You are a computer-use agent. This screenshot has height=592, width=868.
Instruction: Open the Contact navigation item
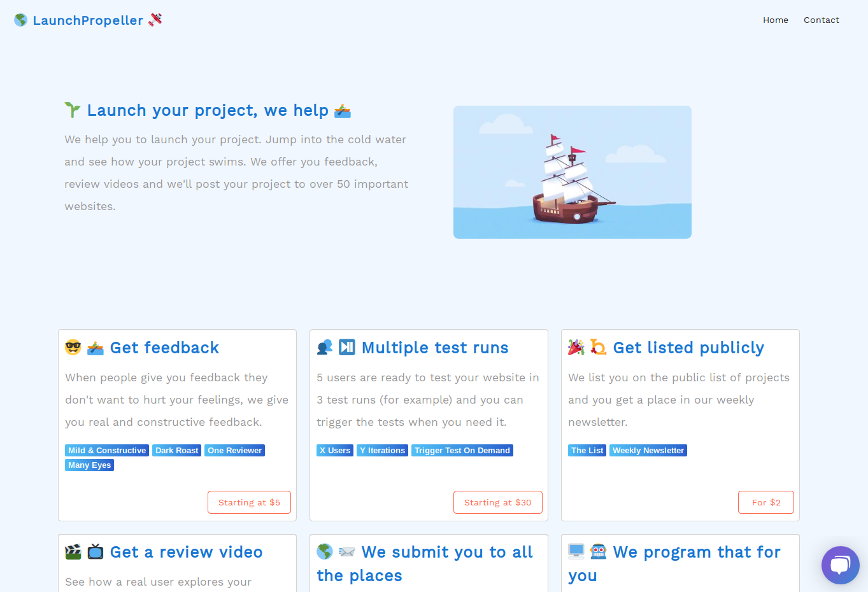[821, 20]
